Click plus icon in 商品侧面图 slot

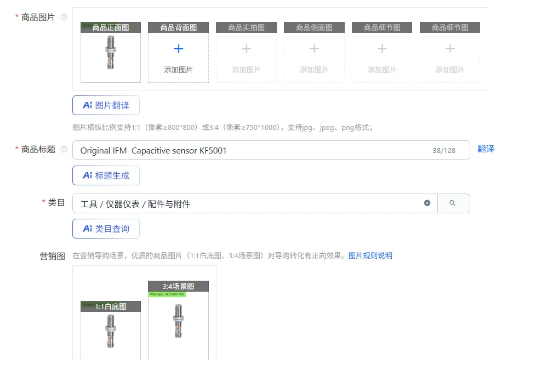pos(314,49)
